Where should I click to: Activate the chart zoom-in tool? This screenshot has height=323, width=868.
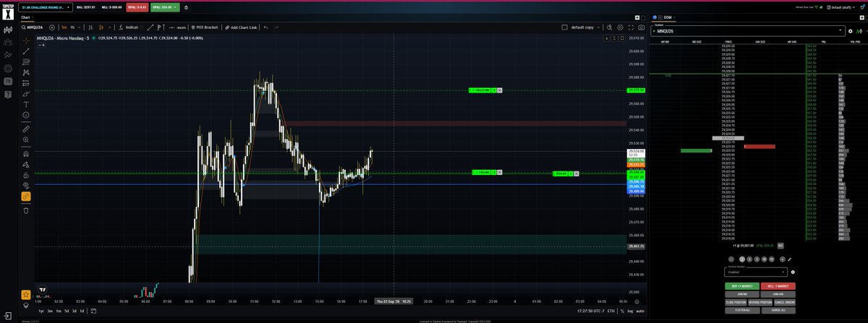click(x=26, y=139)
